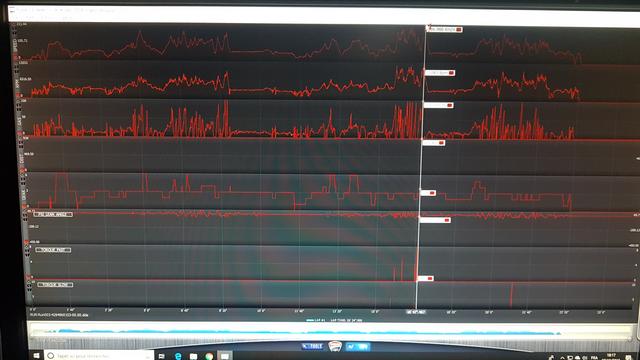Click the button left of the Ducati logo
Viewport: 640px width, 360px height.
click(312, 347)
